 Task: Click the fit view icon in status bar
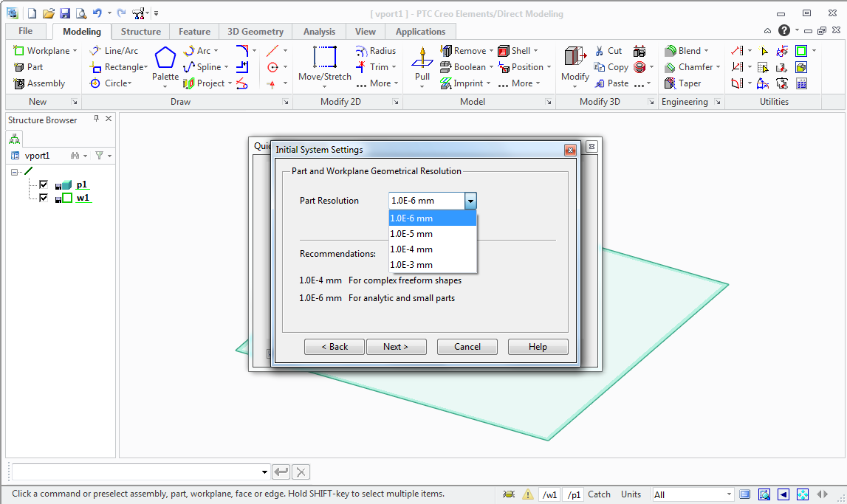[x=803, y=494]
